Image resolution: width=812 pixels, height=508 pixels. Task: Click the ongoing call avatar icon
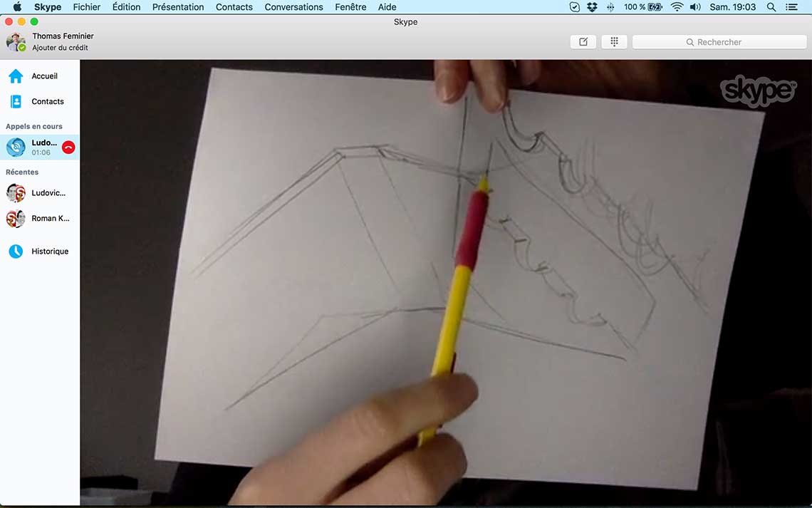tap(16, 147)
